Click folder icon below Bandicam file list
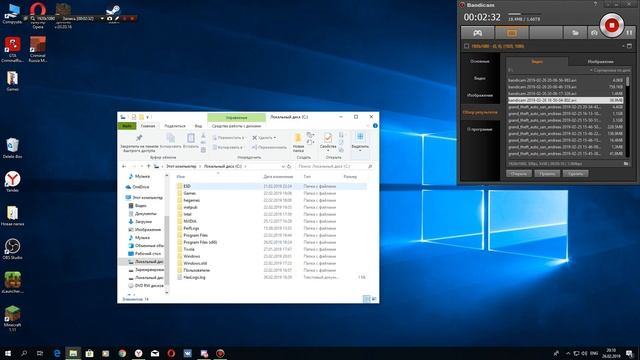 (626, 164)
